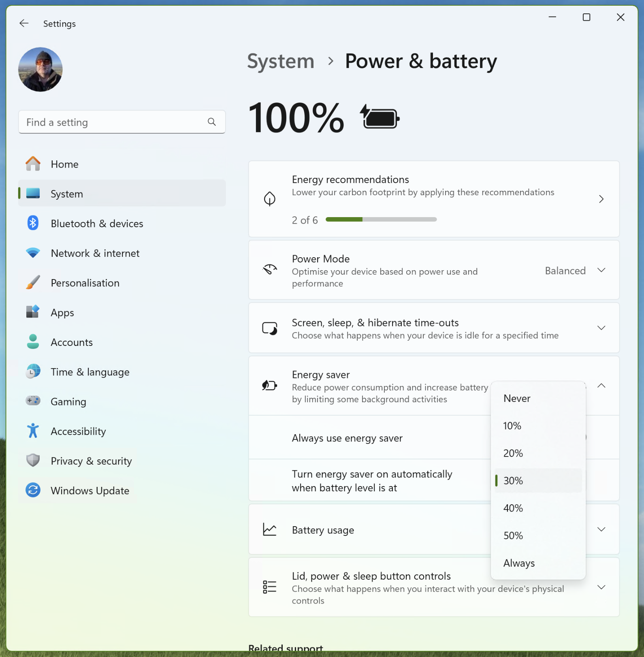Open Home from the sidebar
This screenshot has width=644, height=657.
[x=122, y=164]
